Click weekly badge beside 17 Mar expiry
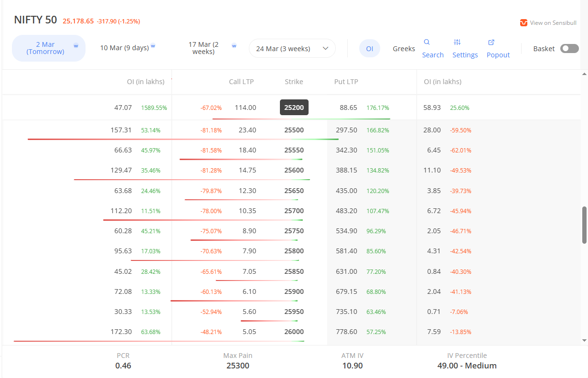This screenshot has height=378, width=588. (234, 46)
